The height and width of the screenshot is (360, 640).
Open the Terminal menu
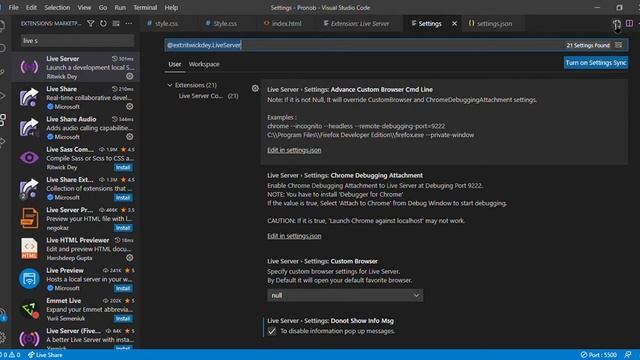tap(145, 7)
